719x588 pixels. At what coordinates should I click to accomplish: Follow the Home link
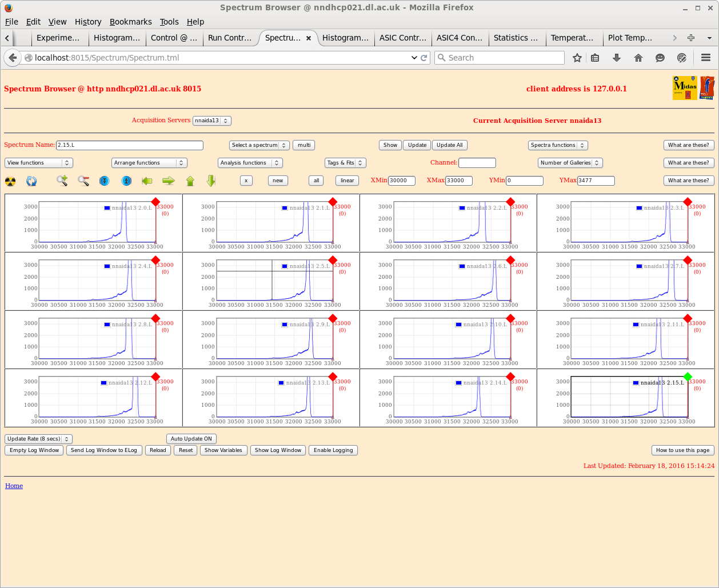(14, 486)
